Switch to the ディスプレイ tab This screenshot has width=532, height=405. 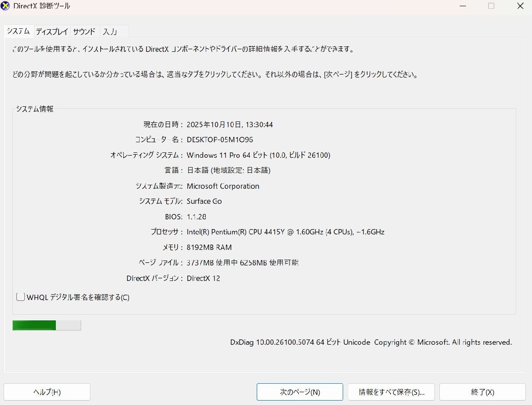(53, 31)
